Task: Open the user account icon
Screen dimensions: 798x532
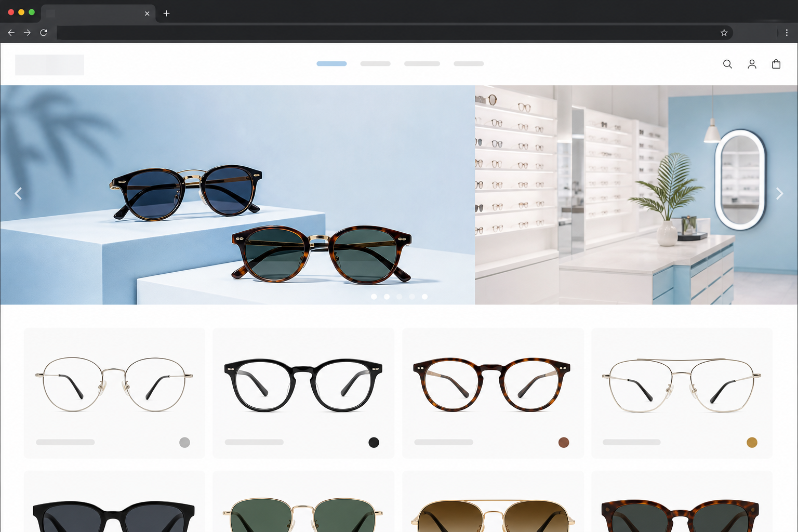Action: click(752, 64)
